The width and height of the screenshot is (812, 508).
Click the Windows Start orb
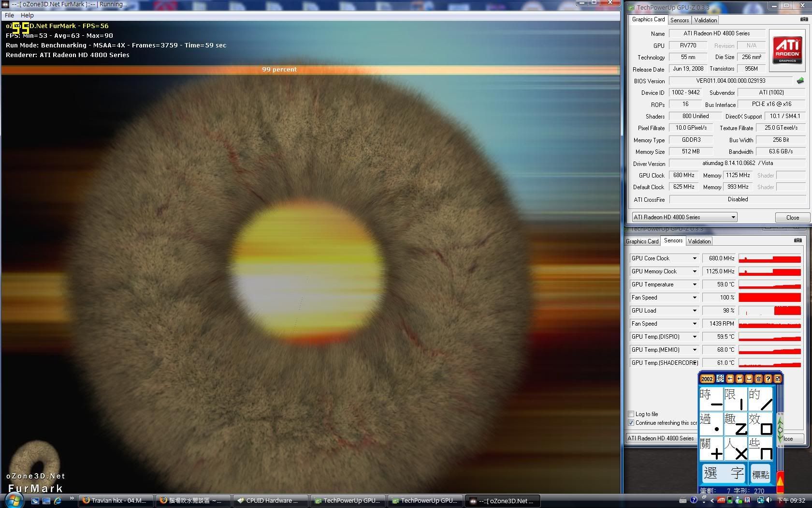click(13, 501)
